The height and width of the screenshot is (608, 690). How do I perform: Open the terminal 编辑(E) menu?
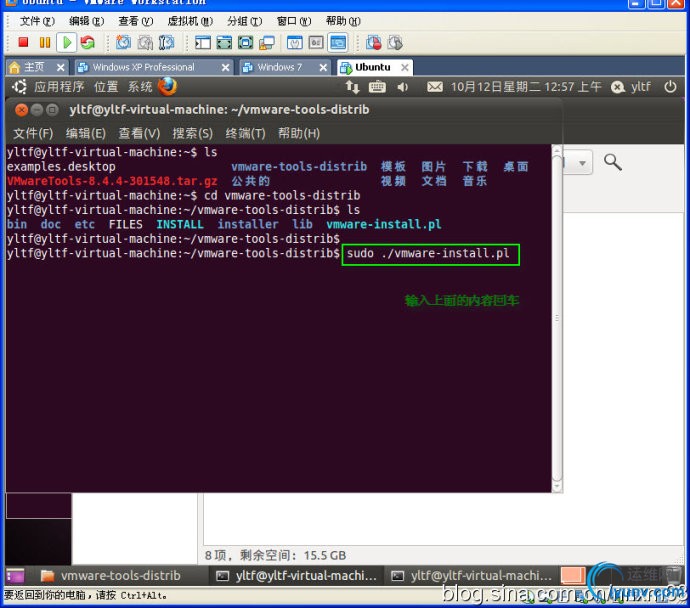click(86, 133)
